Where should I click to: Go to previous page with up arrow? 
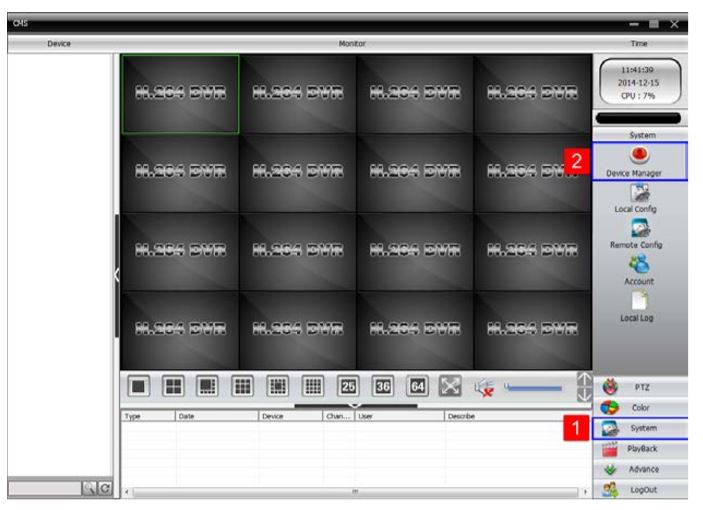584,380
